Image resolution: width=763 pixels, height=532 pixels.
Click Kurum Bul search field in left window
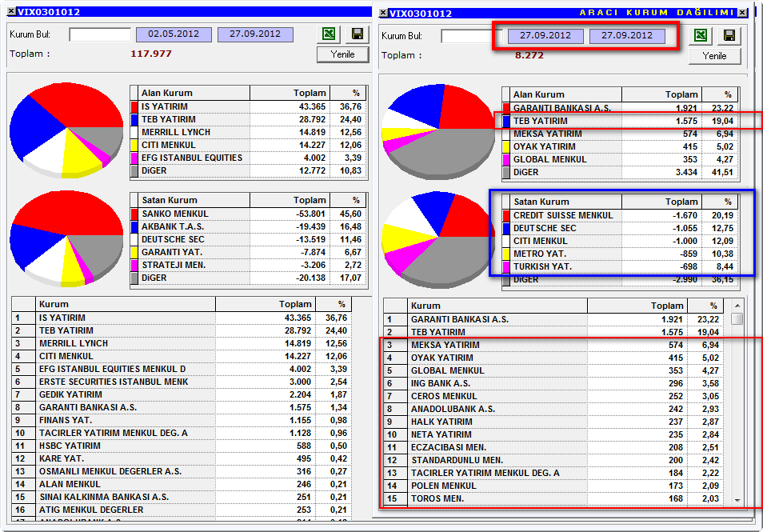100,34
